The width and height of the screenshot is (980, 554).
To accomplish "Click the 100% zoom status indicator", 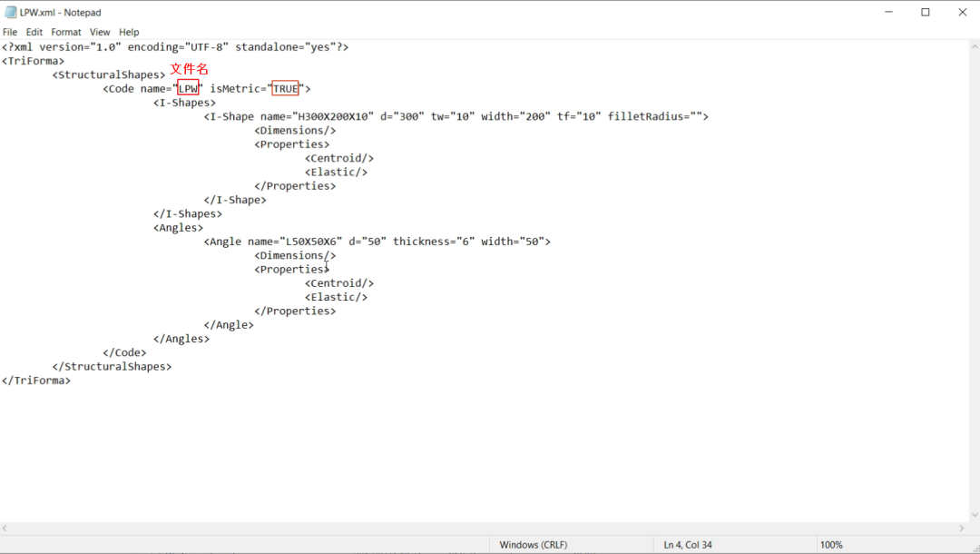I will point(831,545).
